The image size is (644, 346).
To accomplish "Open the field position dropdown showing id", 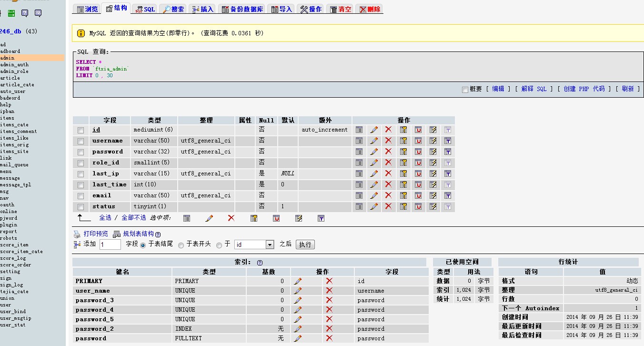I will [x=254, y=244].
